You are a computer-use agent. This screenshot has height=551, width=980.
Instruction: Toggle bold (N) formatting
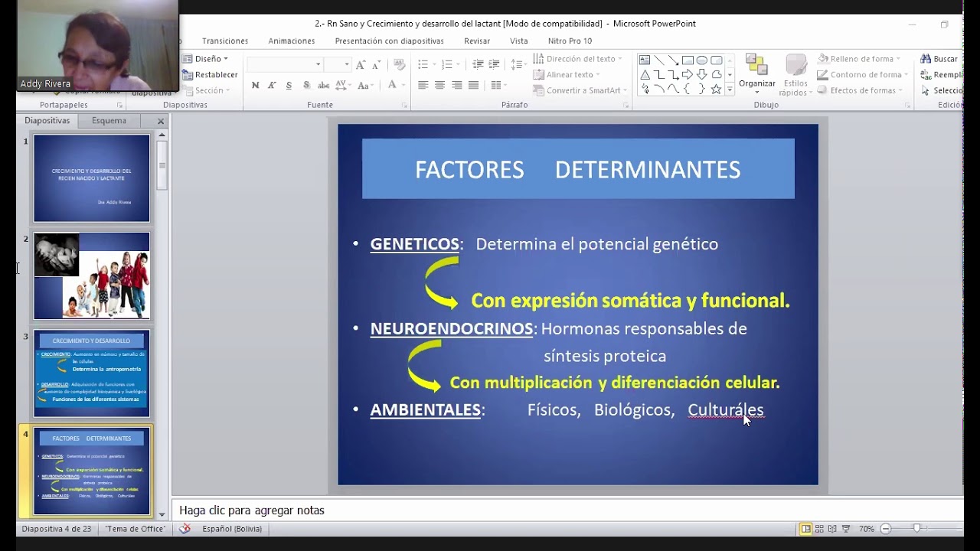click(255, 85)
